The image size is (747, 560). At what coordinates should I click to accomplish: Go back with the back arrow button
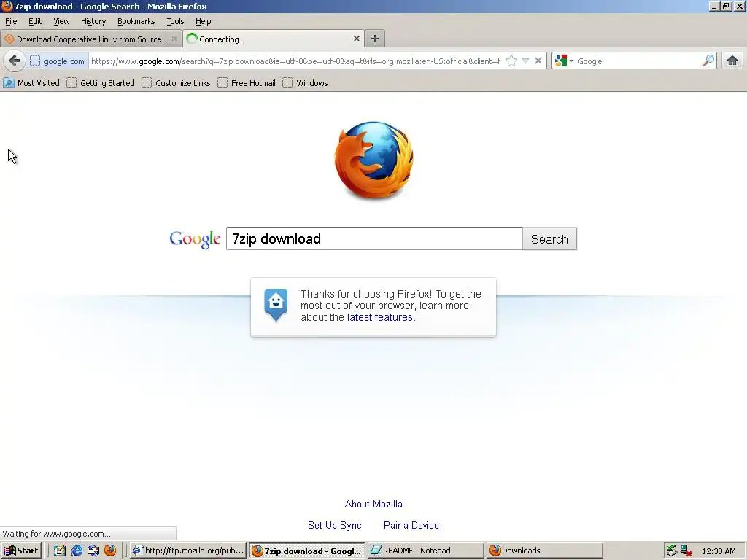15,61
